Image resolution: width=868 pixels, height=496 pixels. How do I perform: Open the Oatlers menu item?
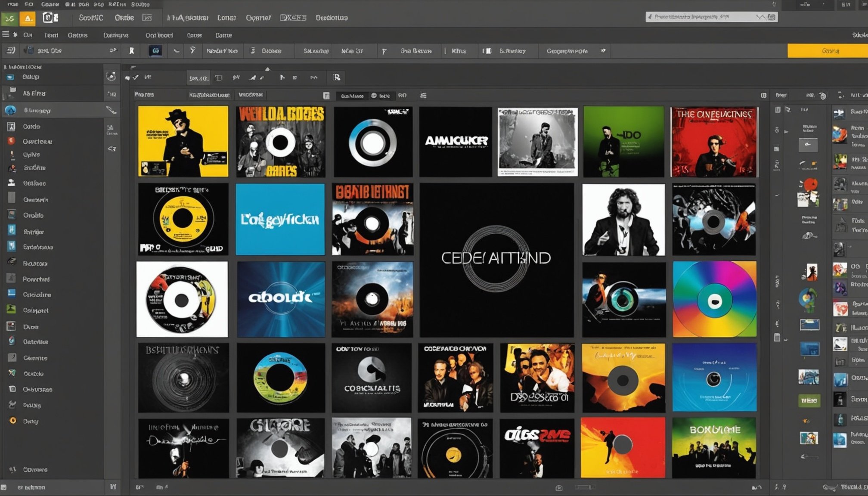click(x=77, y=35)
